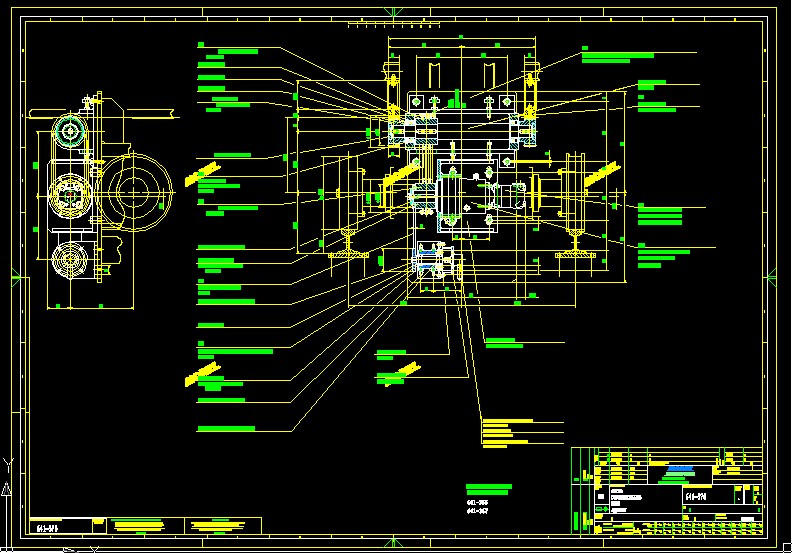This screenshot has width=792, height=553.
Task: Select the bottom pulley circle in the side view
Action: point(70,260)
